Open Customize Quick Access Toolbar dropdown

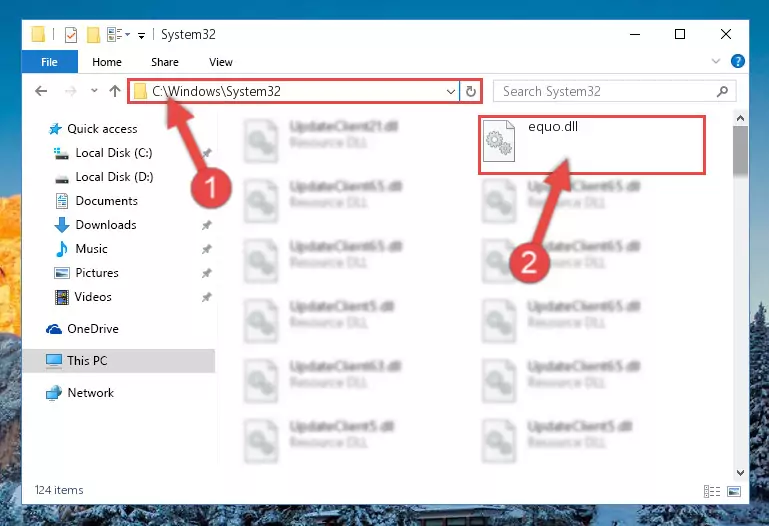141,35
